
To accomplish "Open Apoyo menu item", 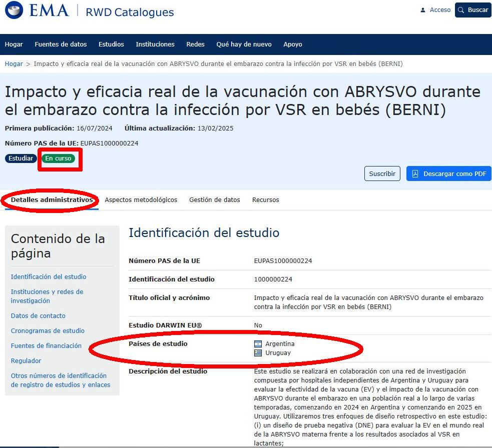I will [x=293, y=44].
